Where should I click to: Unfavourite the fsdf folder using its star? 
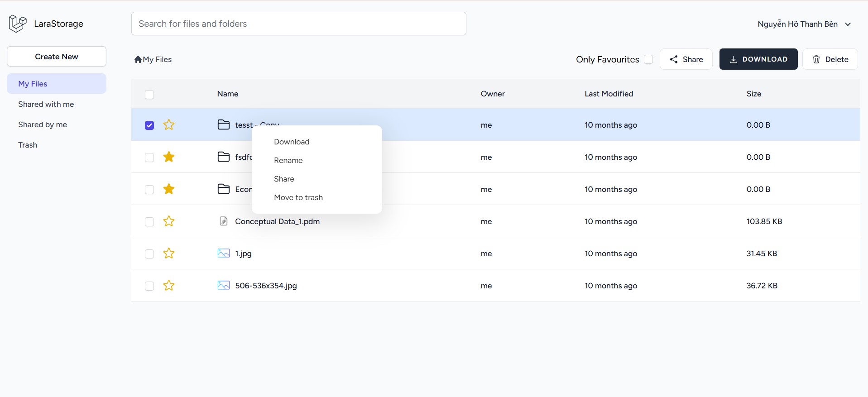[x=169, y=157]
